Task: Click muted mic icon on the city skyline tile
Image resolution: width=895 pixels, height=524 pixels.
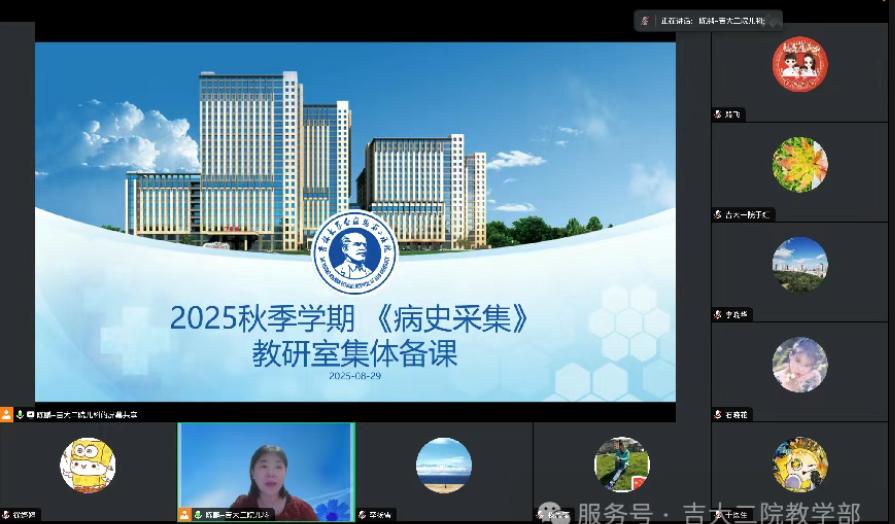Action: [717, 315]
